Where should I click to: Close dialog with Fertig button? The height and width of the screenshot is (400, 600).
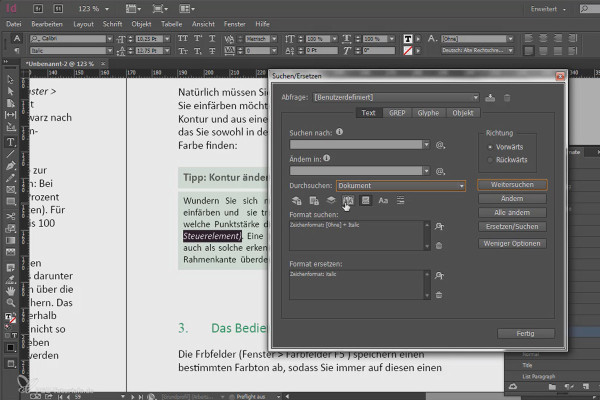point(526,333)
